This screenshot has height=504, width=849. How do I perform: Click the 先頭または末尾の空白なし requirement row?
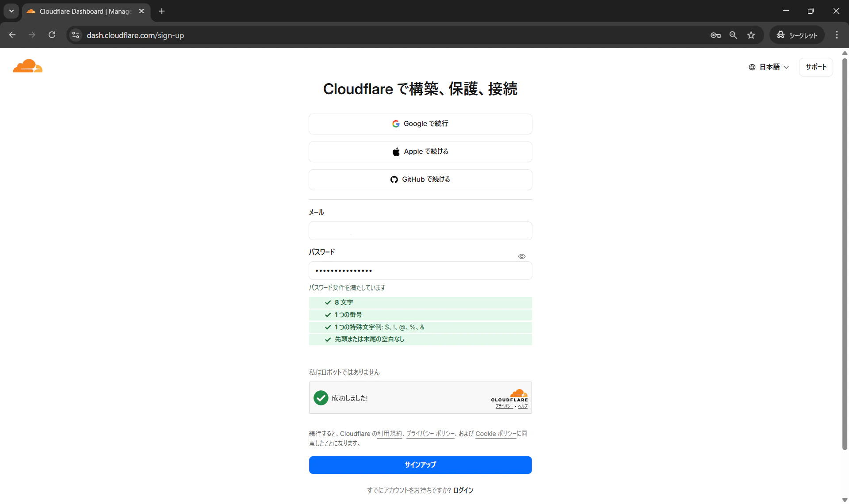pyautogui.click(x=420, y=339)
